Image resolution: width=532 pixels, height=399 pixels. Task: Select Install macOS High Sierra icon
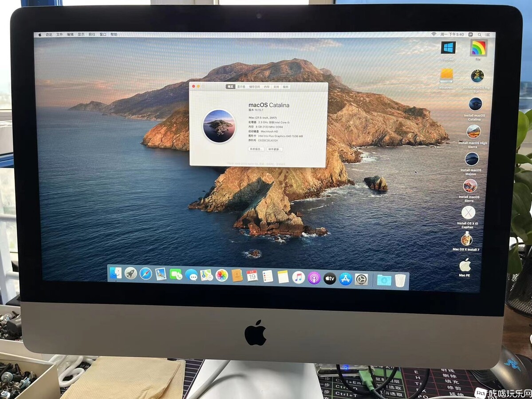[473, 132]
